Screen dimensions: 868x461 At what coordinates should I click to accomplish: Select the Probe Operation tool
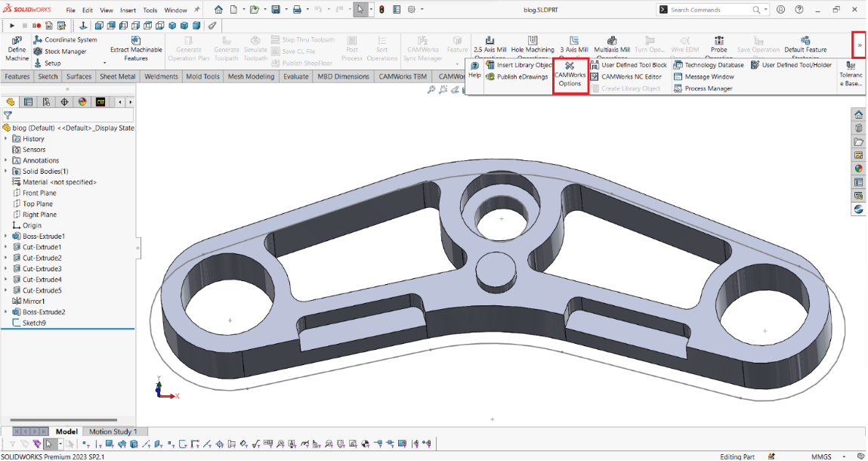point(718,45)
